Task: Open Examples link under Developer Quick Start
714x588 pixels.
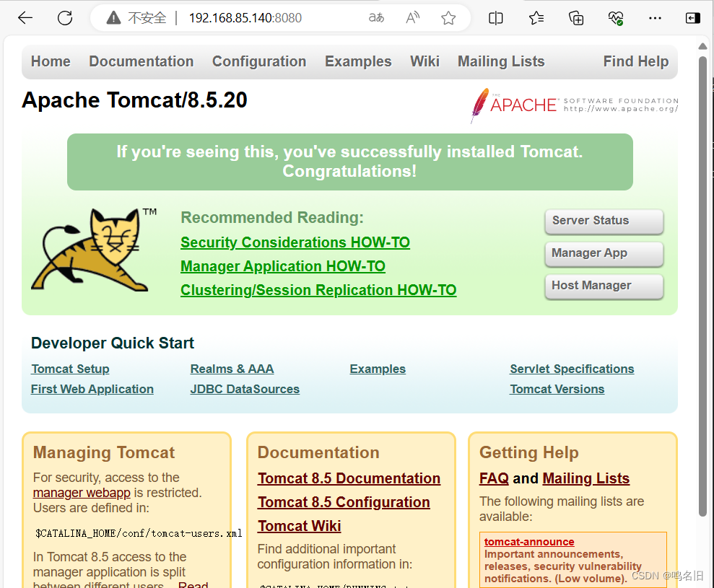Action: pyautogui.click(x=378, y=369)
